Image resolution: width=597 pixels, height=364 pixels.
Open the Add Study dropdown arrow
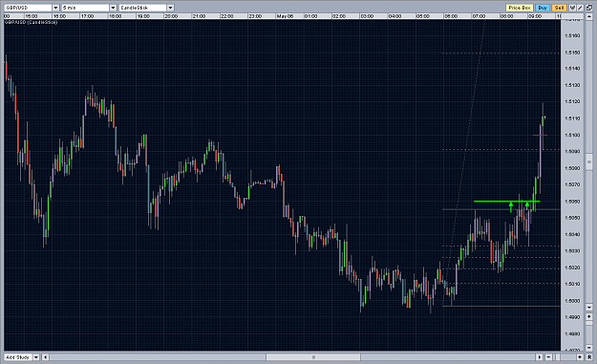[x=35, y=357]
